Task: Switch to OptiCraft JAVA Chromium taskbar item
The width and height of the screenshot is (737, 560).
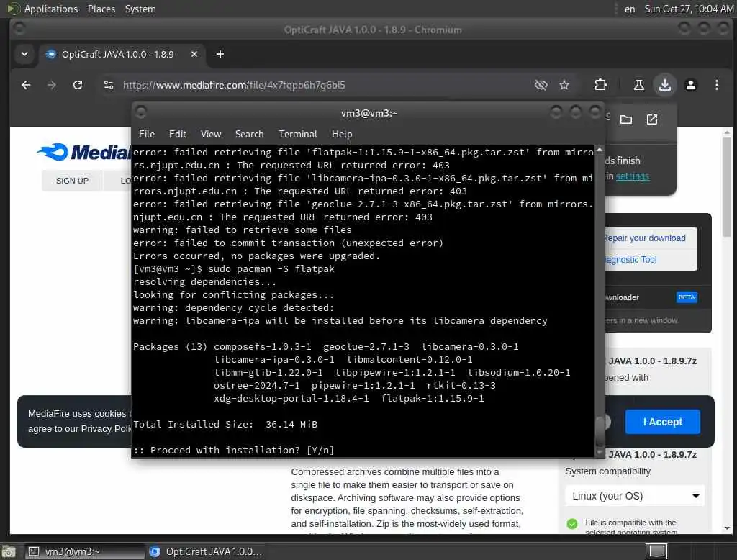Action: click(x=205, y=551)
